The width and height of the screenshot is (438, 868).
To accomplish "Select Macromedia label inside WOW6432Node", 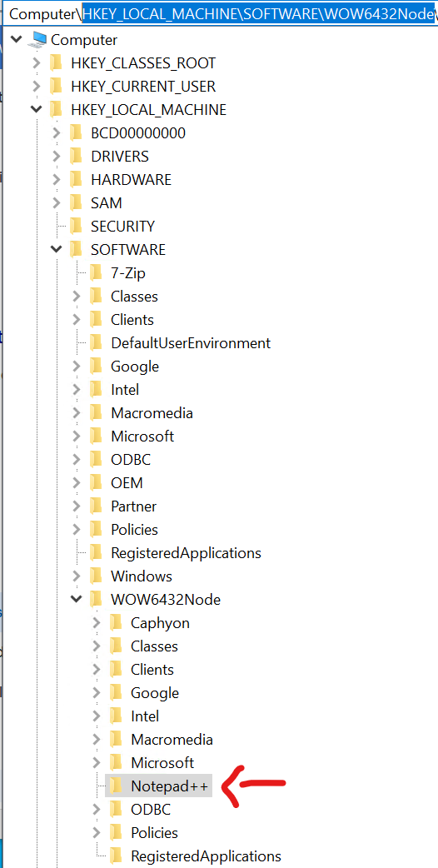I will (172, 739).
